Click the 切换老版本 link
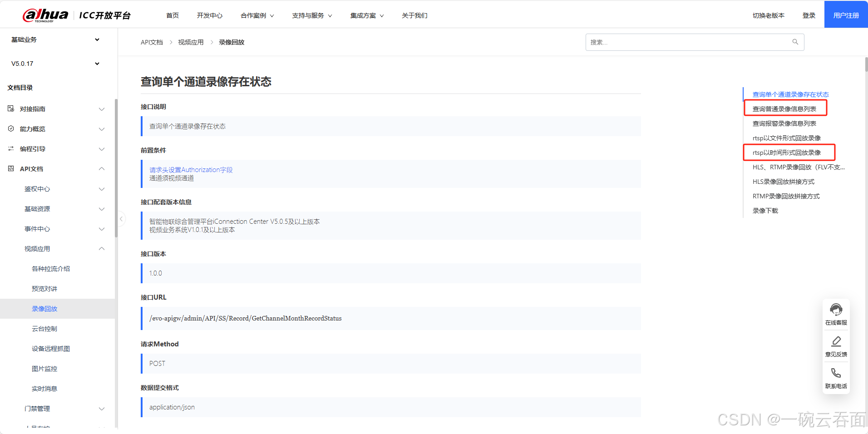 click(x=768, y=15)
